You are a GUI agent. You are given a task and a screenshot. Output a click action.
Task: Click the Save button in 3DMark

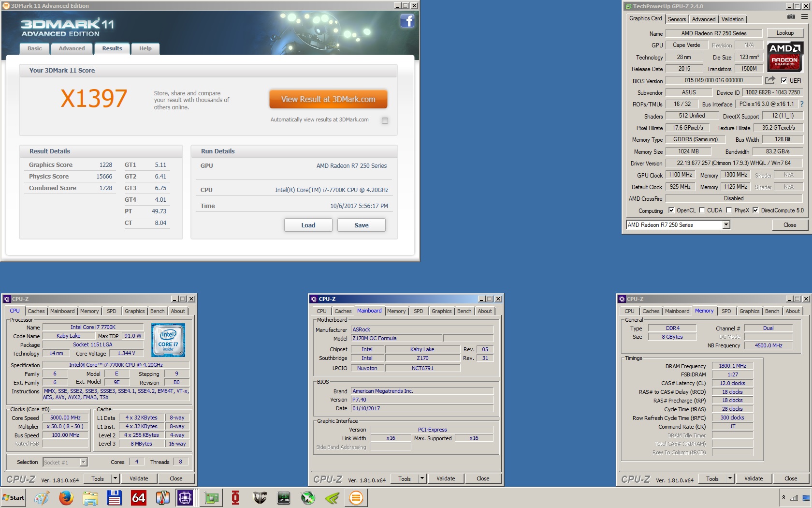point(362,225)
